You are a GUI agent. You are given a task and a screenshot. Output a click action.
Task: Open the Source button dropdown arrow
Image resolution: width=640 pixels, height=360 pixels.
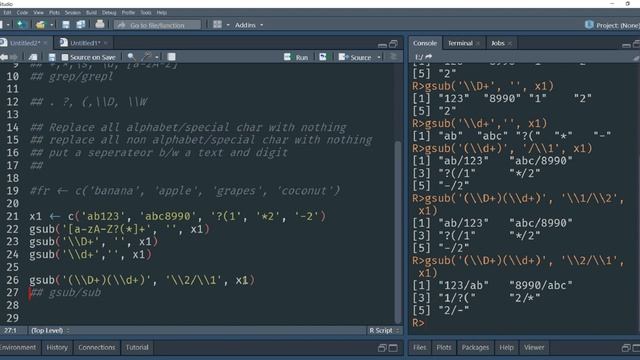point(379,58)
